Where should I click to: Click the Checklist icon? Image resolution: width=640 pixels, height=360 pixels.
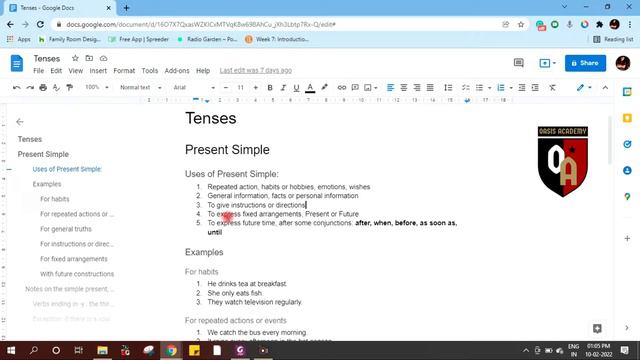[x=465, y=87]
